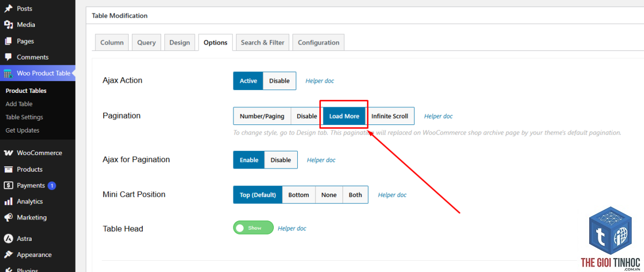Image resolution: width=644 pixels, height=272 pixels.
Task: Set Mini Cart Position to Bottom
Action: tap(298, 195)
